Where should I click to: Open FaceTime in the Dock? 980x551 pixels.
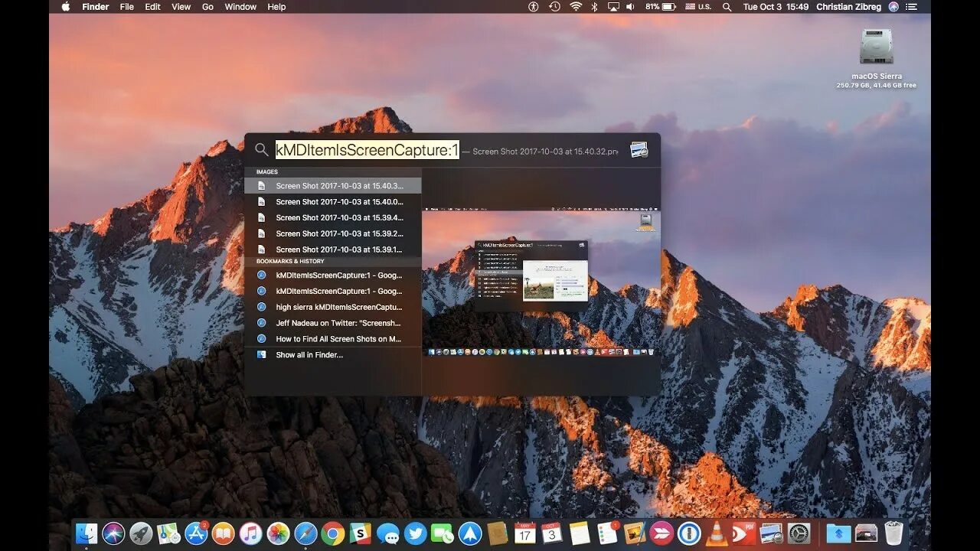(x=442, y=533)
